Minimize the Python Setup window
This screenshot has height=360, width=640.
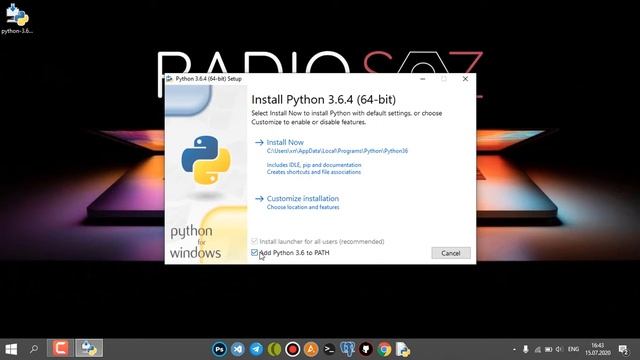[x=423, y=79]
